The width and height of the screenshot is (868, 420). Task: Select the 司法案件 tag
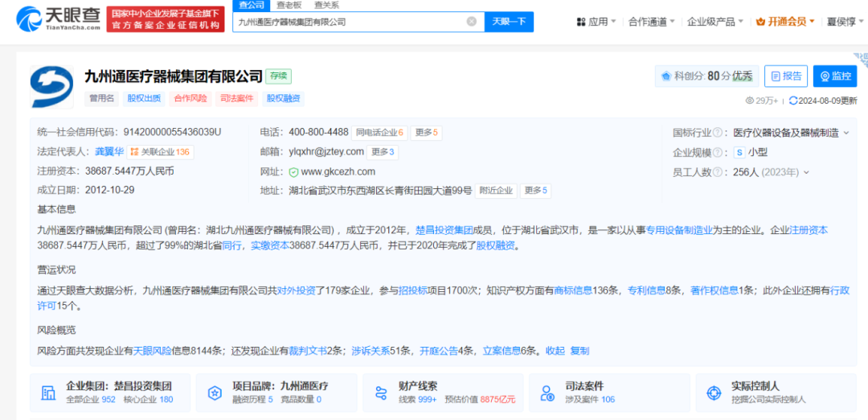pos(237,99)
